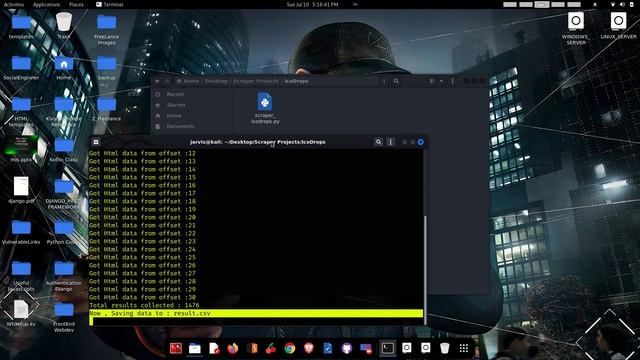Toggle the list/grid view button in Files
Viewport: 640px width, 360px height.
[x=432, y=81]
